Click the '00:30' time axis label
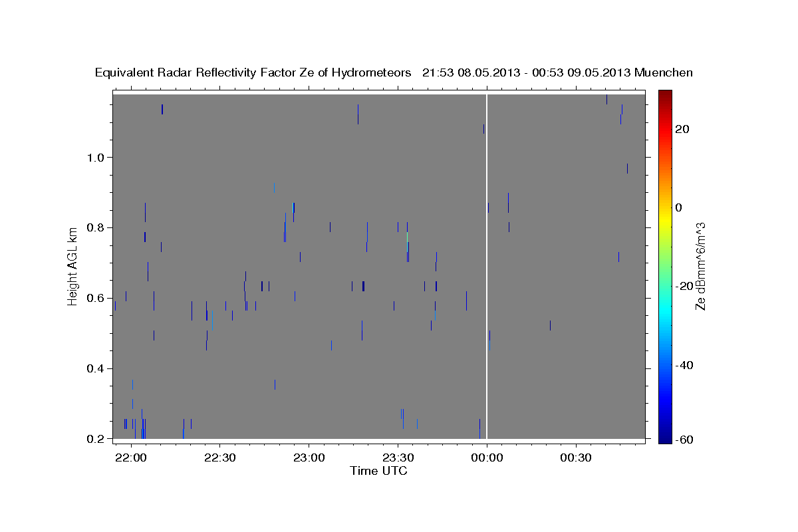 pyautogui.click(x=576, y=458)
